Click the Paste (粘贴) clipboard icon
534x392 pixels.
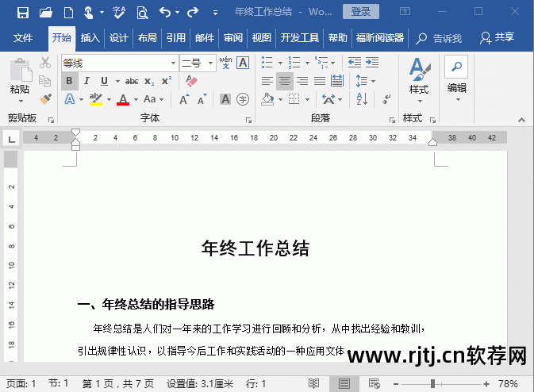(21, 70)
